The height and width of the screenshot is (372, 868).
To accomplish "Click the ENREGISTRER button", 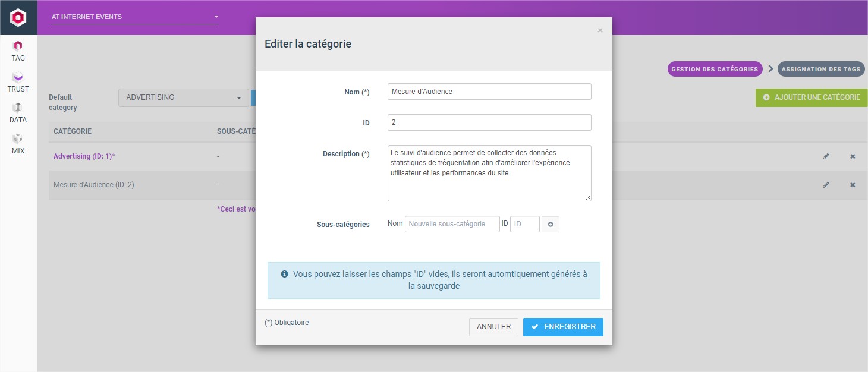I will [x=562, y=327].
